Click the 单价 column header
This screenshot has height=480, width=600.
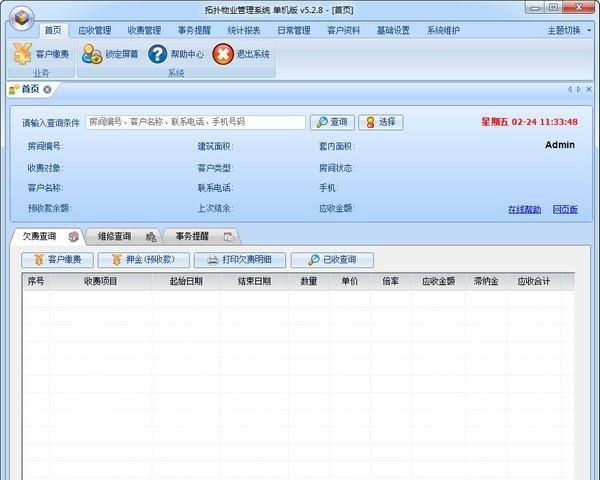click(349, 281)
